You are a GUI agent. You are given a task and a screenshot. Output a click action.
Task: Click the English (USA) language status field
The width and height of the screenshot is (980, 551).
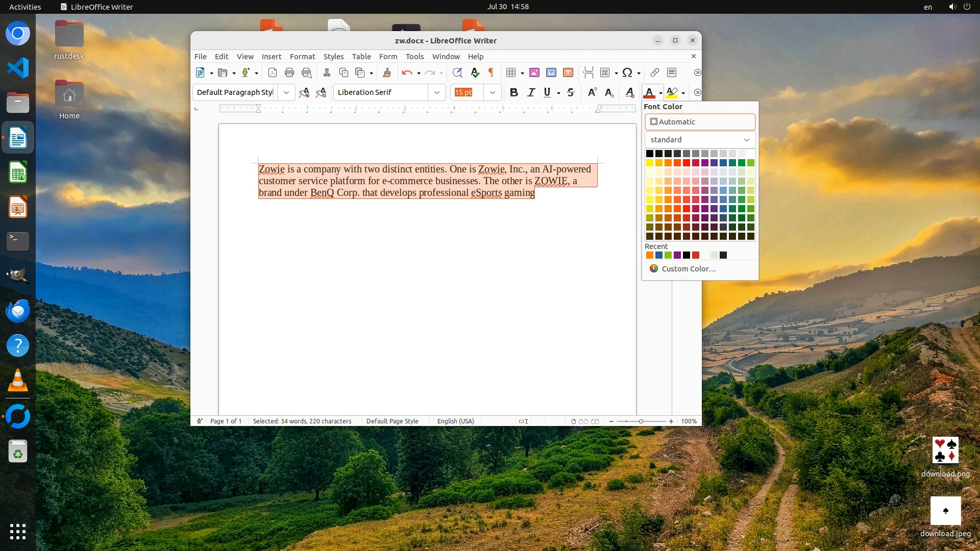(x=455, y=421)
